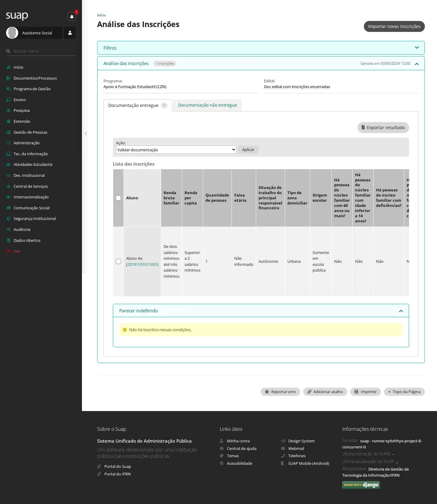437x504 pixels.
Task: Tick the select-all header checkbox
Action: pyautogui.click(x=118, y=198)
